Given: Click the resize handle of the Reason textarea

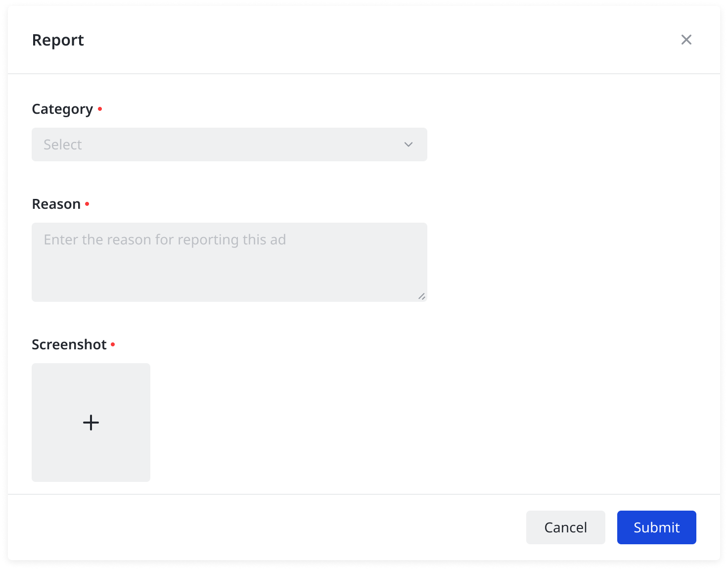Looking at the screenshot, I should pyautogui.click(x=421, y=296).
